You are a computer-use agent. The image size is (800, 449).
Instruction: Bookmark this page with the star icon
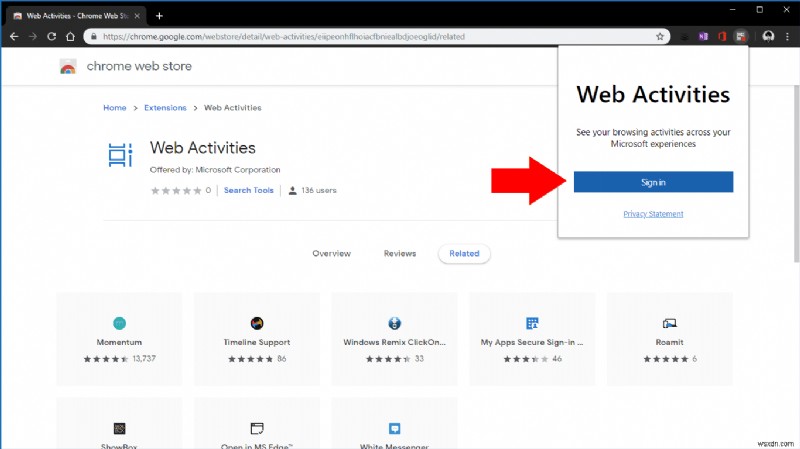point(660,37)
